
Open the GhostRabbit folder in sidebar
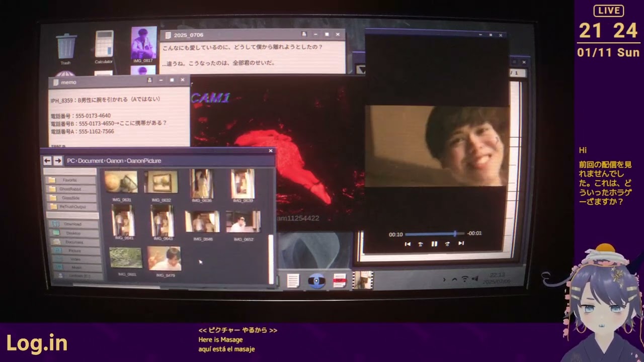[70, 189]
